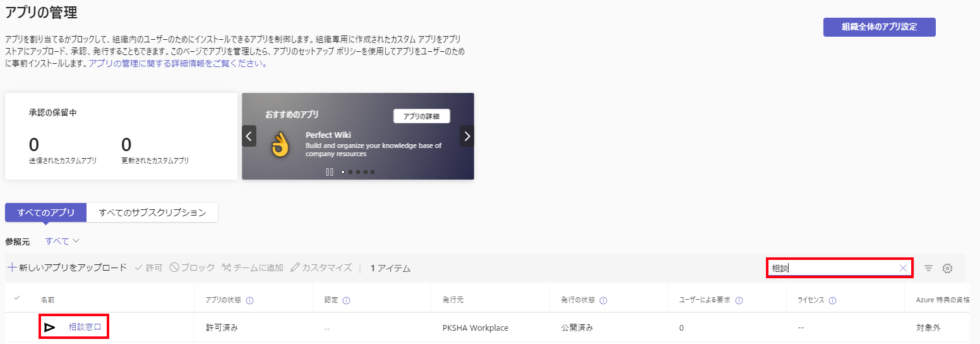Click the Azure 特典の資格 column header
The image size is (980, 344).
(x=943, y=300)
